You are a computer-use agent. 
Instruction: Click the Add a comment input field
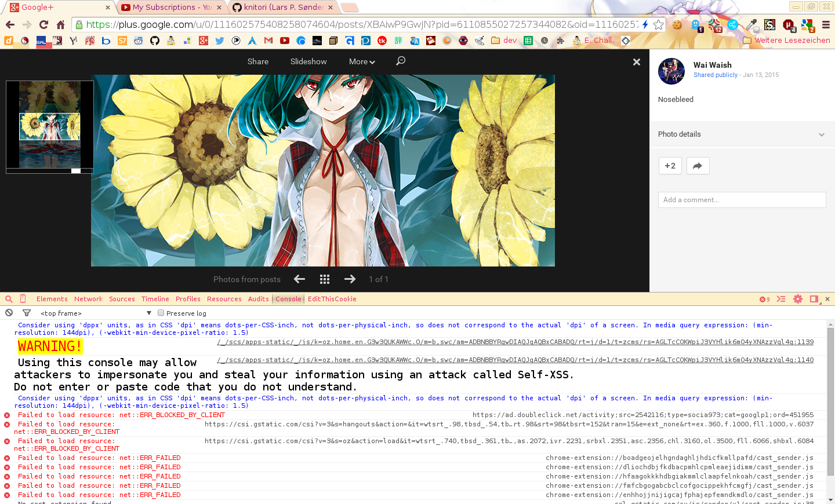point(742,200)
